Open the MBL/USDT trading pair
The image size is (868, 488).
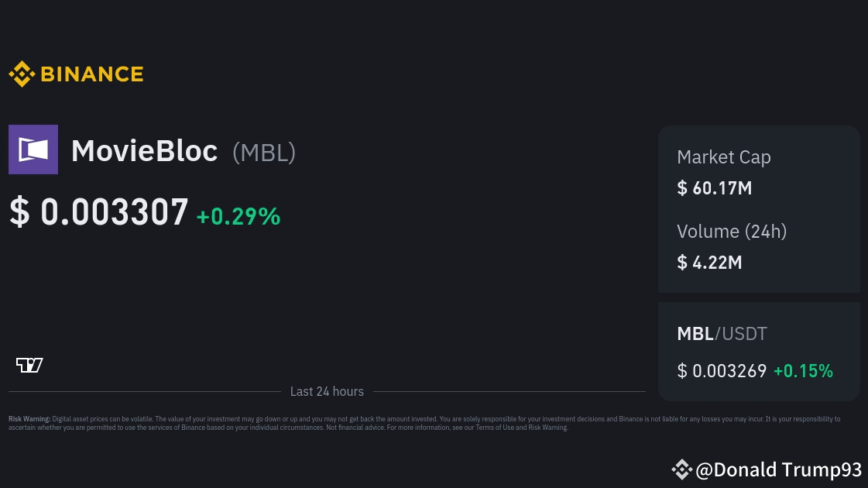point(722,334)
